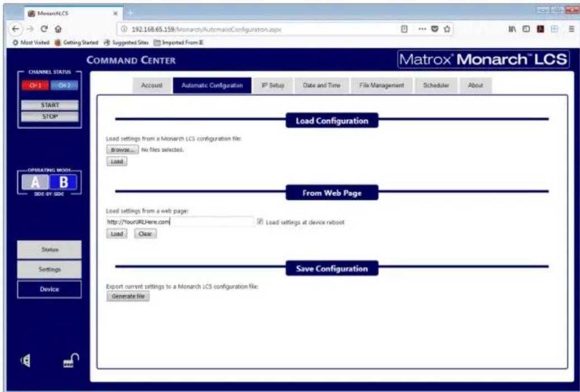Close the MonarchLCS browser tab
Image resolution: width=580 pixels, height=392 pixels.
(115, 13)
